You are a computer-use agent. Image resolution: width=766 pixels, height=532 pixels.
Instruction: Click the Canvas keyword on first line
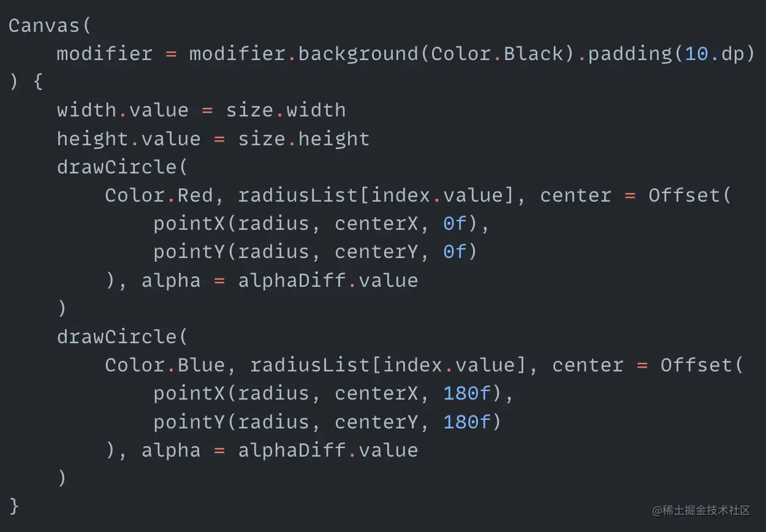pos(45,26)
